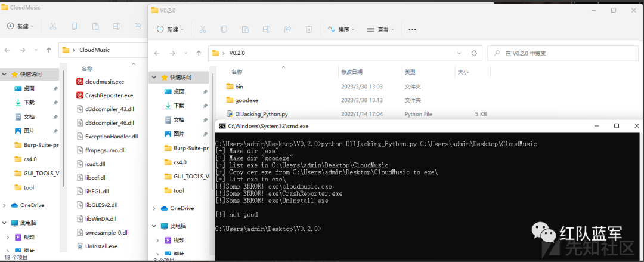Image resolution: width=644 pixels, height=262 pixels.
Task: Select swresample-0.dll in CloudMusic folder
Action: (103, 232)
